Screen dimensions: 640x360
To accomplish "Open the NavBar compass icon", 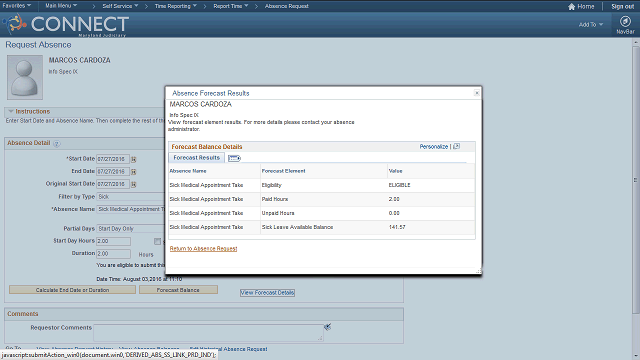I will pos(625,21).
